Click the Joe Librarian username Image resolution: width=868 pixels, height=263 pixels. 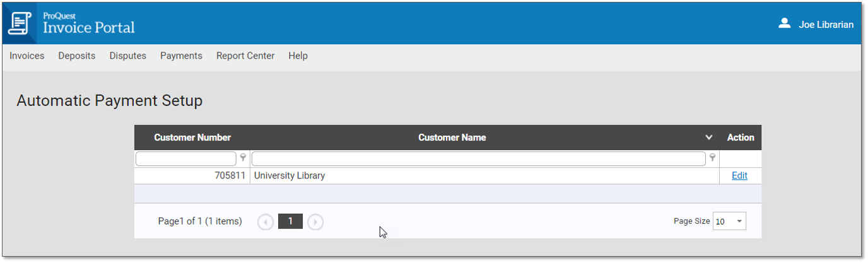tap(826, 25)
